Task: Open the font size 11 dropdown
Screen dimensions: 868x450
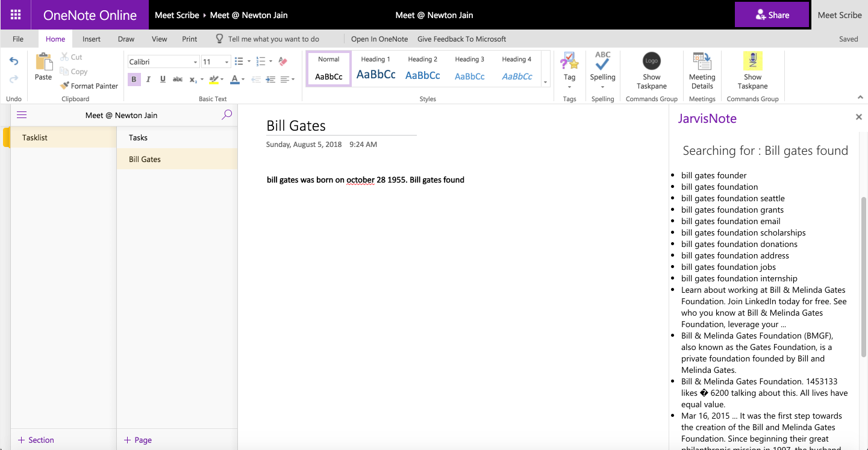Action: coord(226,62)
